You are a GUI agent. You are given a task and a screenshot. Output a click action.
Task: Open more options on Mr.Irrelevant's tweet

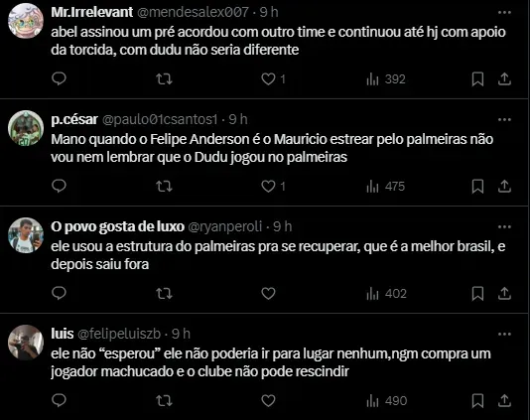[x=504, y=13]
